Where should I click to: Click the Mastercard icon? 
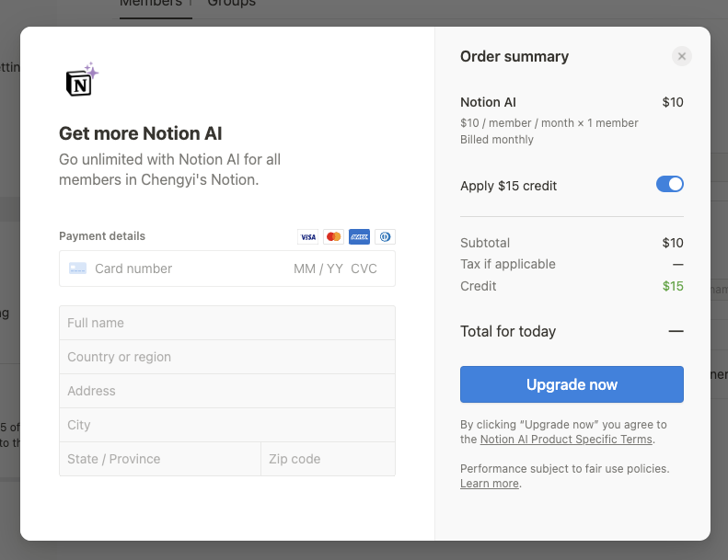[x=334, y=236]
